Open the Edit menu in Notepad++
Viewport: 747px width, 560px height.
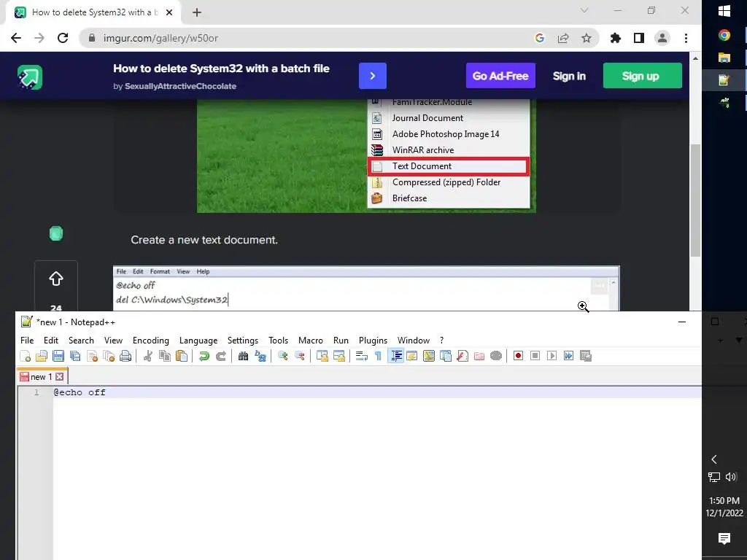click(x=51, y=340)
